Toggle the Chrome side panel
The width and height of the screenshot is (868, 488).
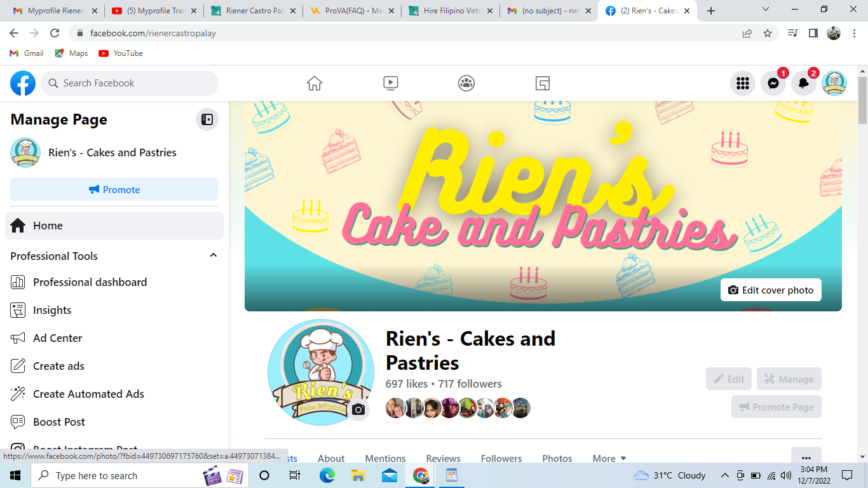point(813,33)
